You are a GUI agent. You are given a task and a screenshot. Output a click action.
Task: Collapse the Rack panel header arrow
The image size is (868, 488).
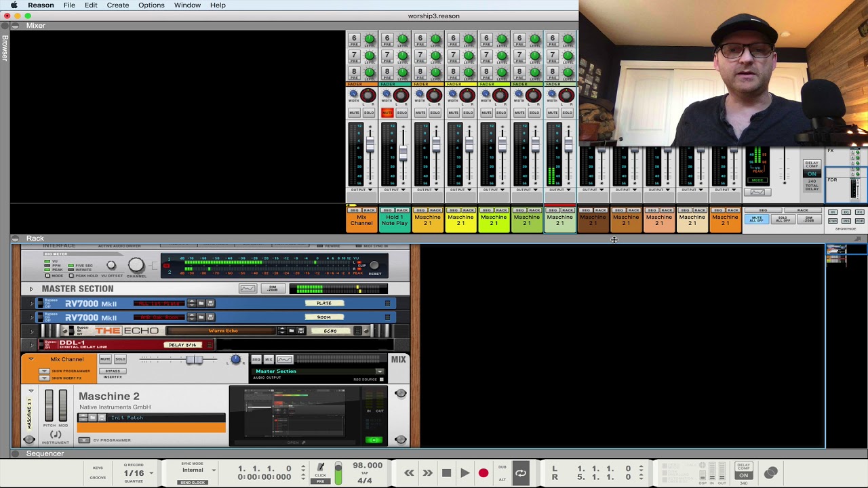[15, 239]
